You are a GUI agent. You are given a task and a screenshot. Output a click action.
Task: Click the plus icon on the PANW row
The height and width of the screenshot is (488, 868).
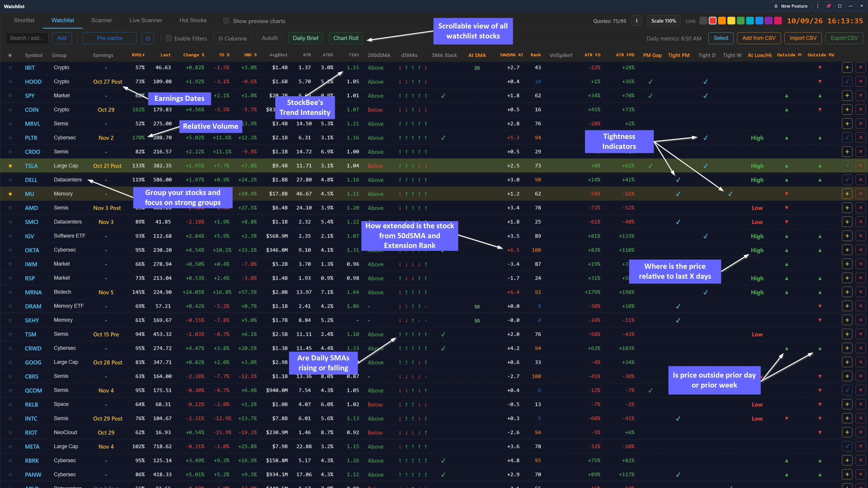(847, 474)
